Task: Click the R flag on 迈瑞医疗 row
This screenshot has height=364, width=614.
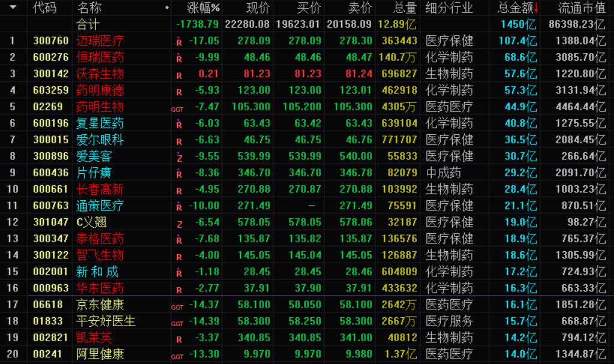Action: point(179,42)
